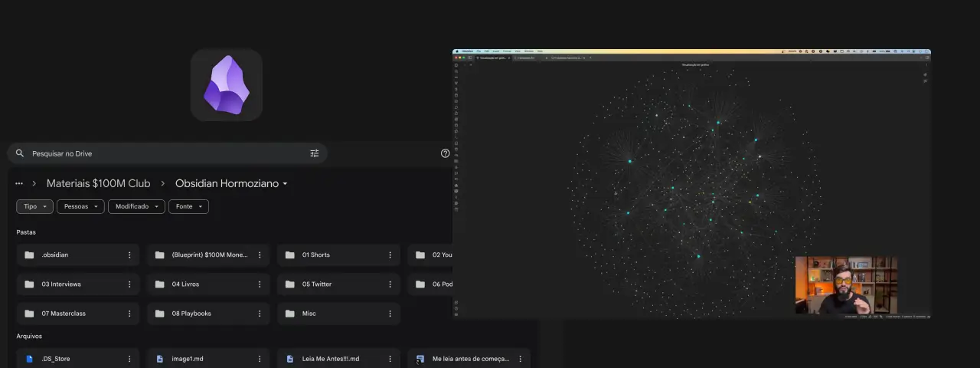Open more options for .obsidian folder

click(x=129, y=255)
